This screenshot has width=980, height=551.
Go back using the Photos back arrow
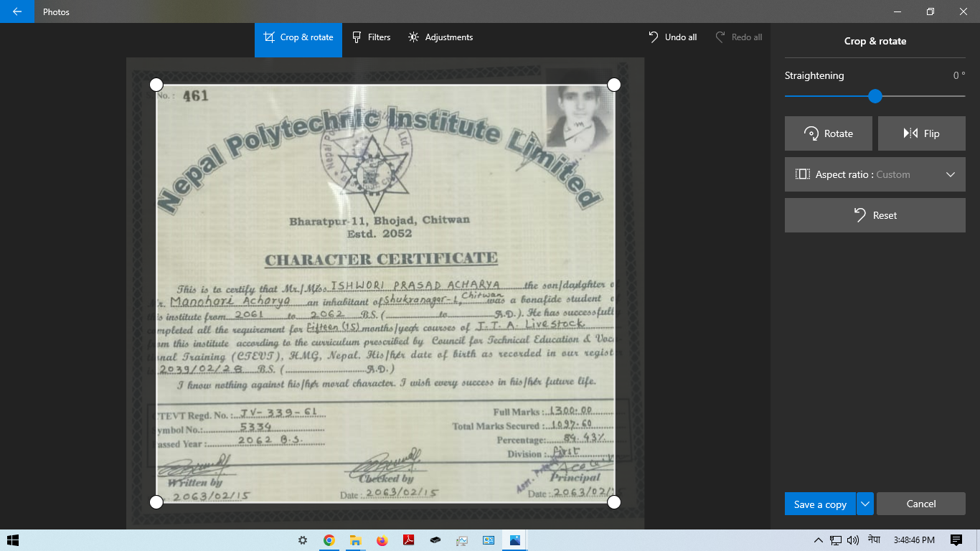(17, 11)
